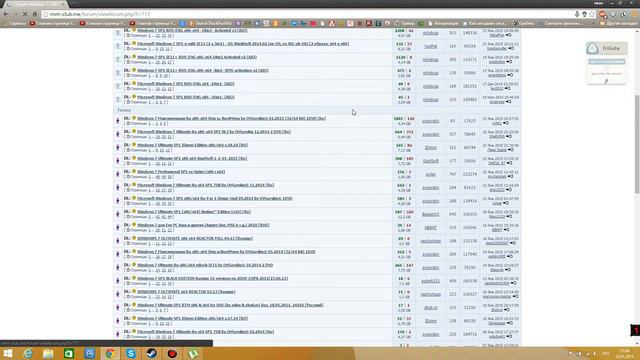Switch to Google Chrome in the taskbar
The height and width of the screenshot is (360, 640).
110,353
